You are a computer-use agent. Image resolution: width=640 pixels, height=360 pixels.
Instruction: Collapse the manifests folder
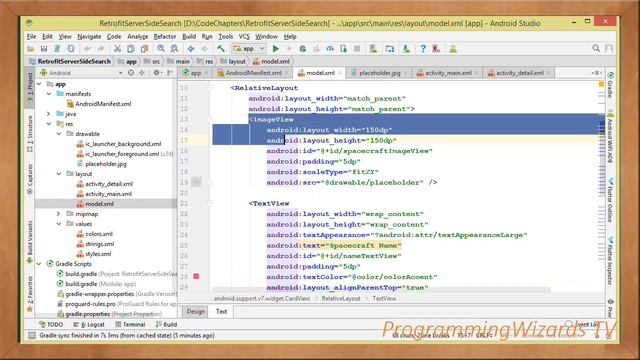[49, 94]
